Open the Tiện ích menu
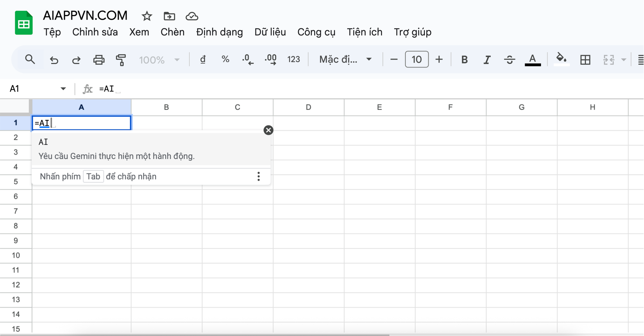The width and height of the screenshot is (644, 336). point(365,32)
